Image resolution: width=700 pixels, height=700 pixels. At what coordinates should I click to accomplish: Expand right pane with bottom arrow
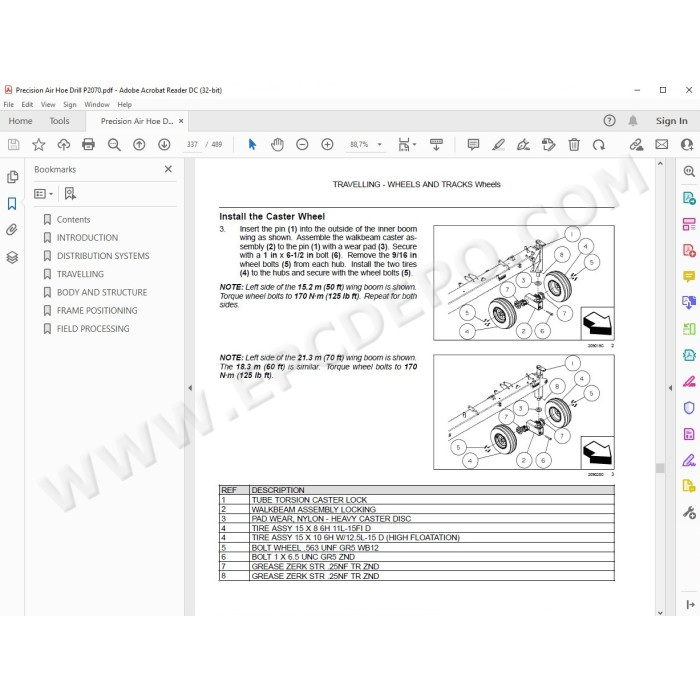pos(690,604)
